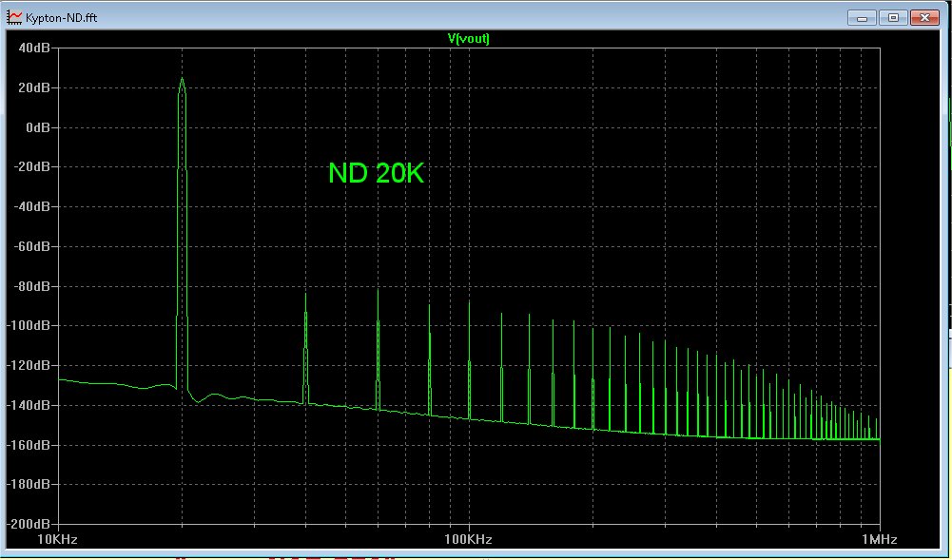
Task: Click the -180dB axis label
Action: point(29,484)
